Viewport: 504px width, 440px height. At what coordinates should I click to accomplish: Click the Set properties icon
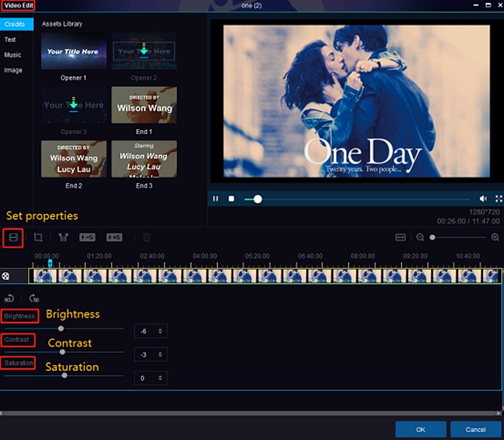[x=12, y=237]
